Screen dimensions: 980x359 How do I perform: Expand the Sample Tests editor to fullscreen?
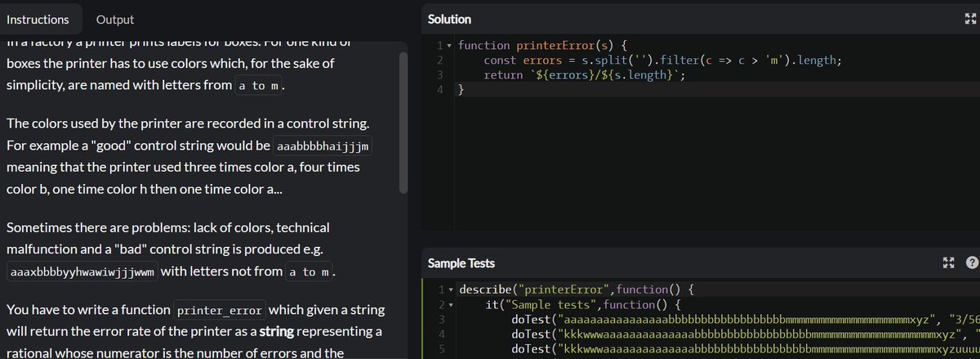pyautogui.click(x=948, y=263)
